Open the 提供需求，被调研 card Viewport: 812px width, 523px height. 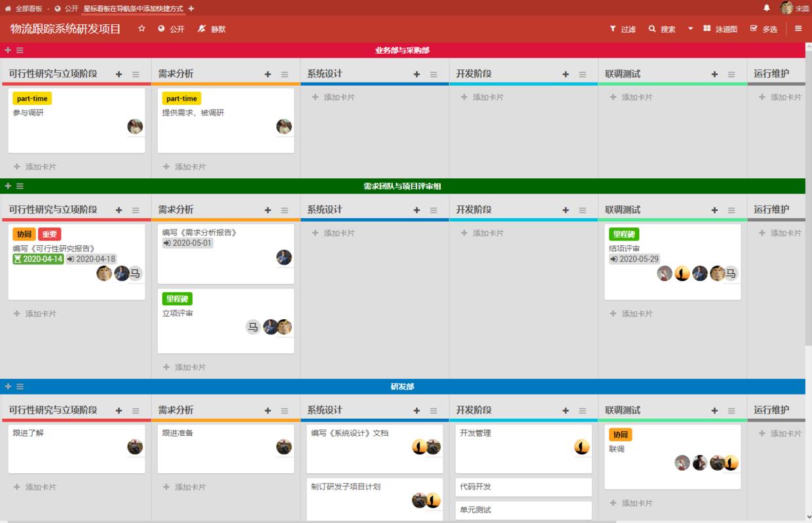[x=226, y=121]
